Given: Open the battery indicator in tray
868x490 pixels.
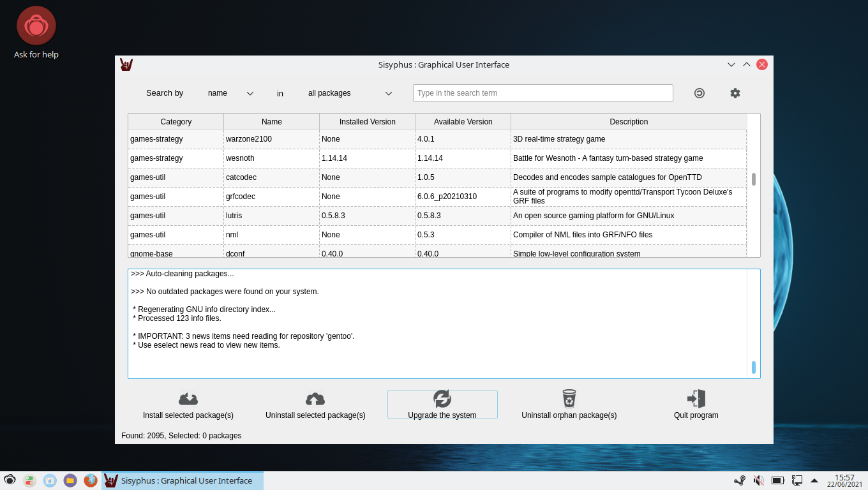Looking at the screenshot, I should point(777,480).
